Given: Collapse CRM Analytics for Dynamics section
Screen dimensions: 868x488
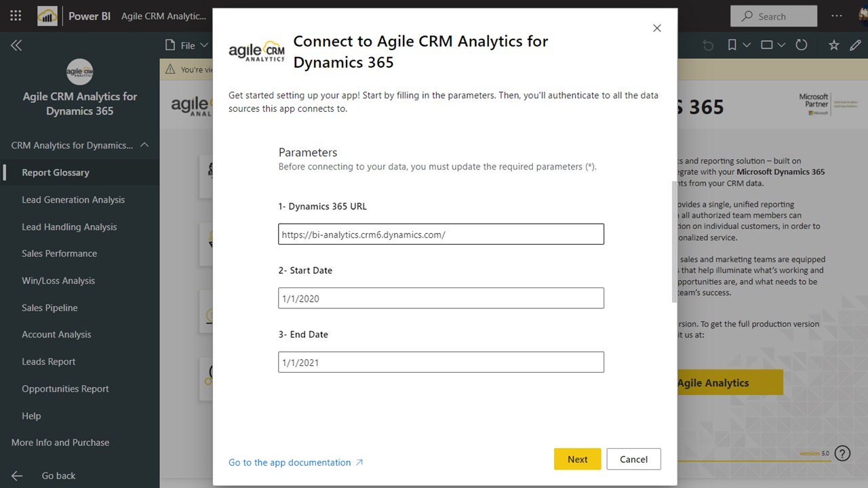Looking at the screenshot, I should [144, 145].
